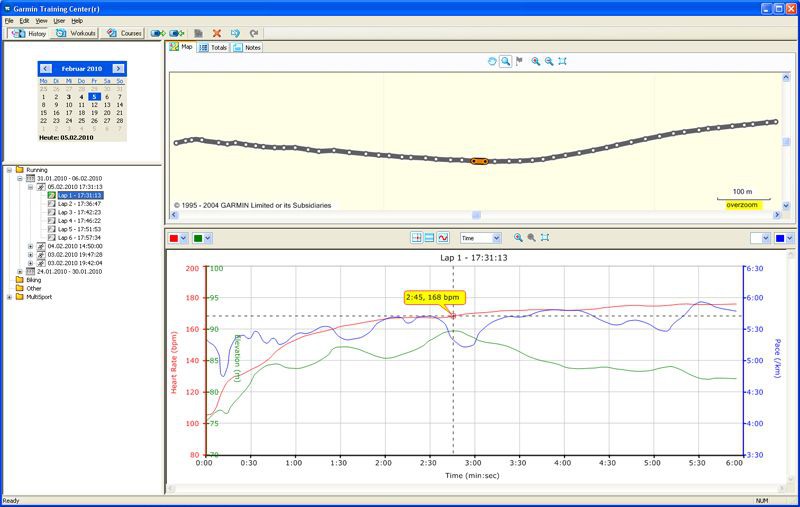Click the map's vertical scrollbar down arrow
This screenshot has height=507, width=800.
tap(786, 206)
